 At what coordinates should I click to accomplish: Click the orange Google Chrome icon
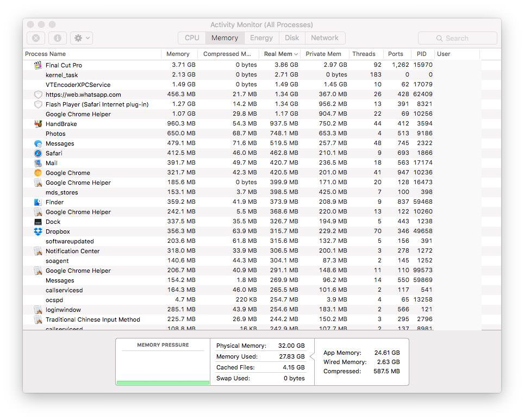click(38, 173)
